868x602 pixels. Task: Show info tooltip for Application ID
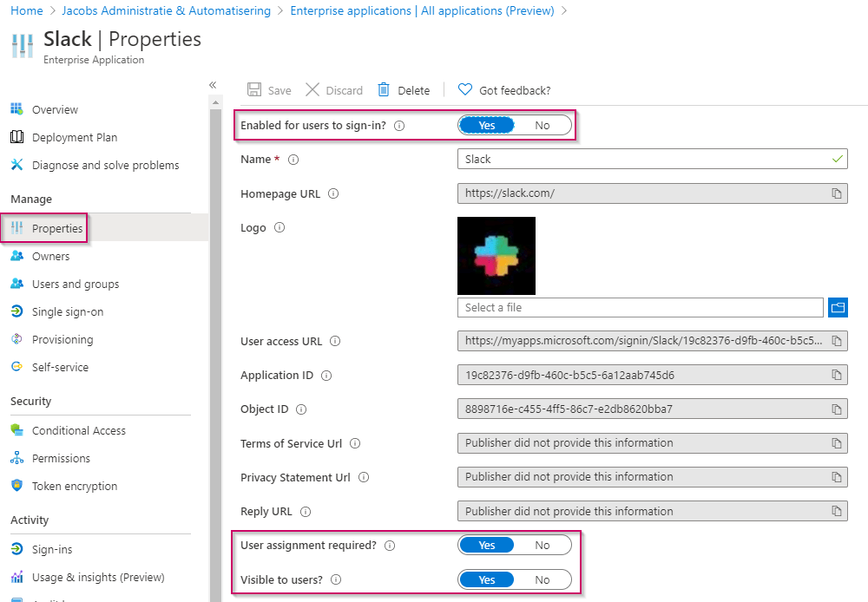(x=326, y=376)
